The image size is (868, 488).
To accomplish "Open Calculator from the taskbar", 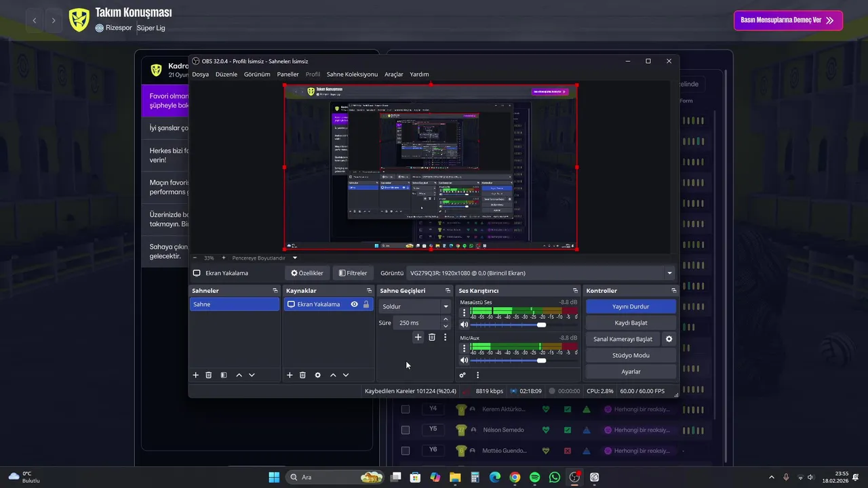I will coord(475,477).
